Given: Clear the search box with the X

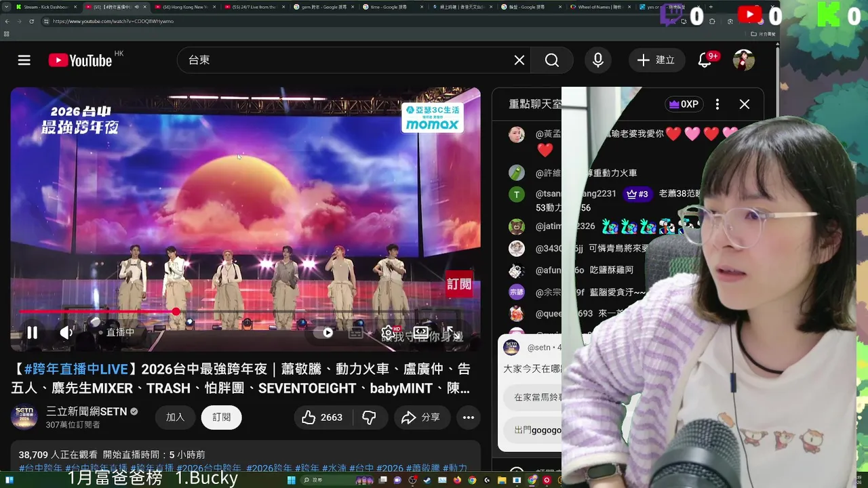Looking at the screenshot, I should click(519, 60).
